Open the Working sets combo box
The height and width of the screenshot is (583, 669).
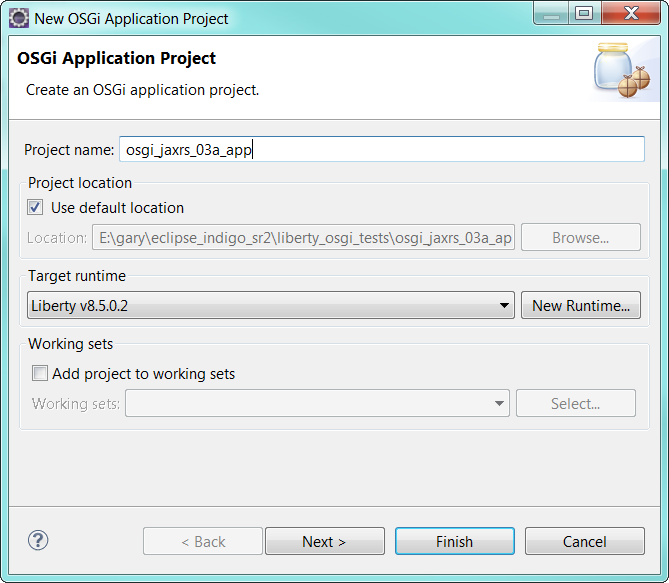(x=317, y=404)
